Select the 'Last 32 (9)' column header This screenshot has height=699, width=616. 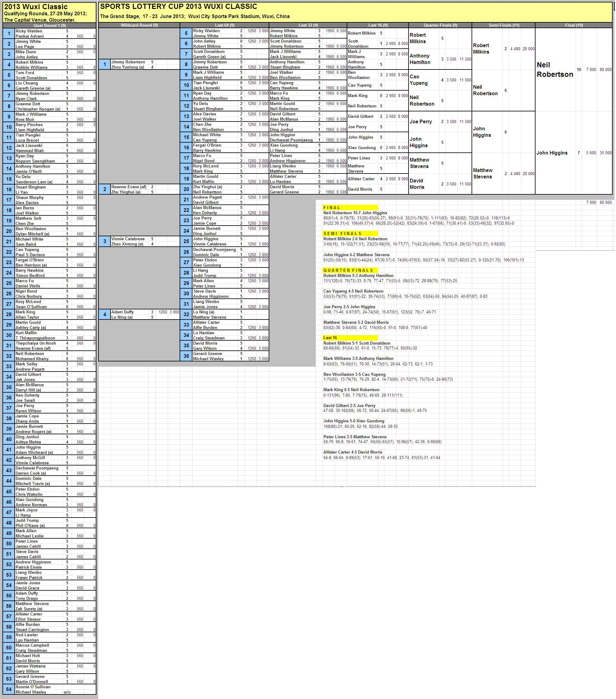[308, 25]
